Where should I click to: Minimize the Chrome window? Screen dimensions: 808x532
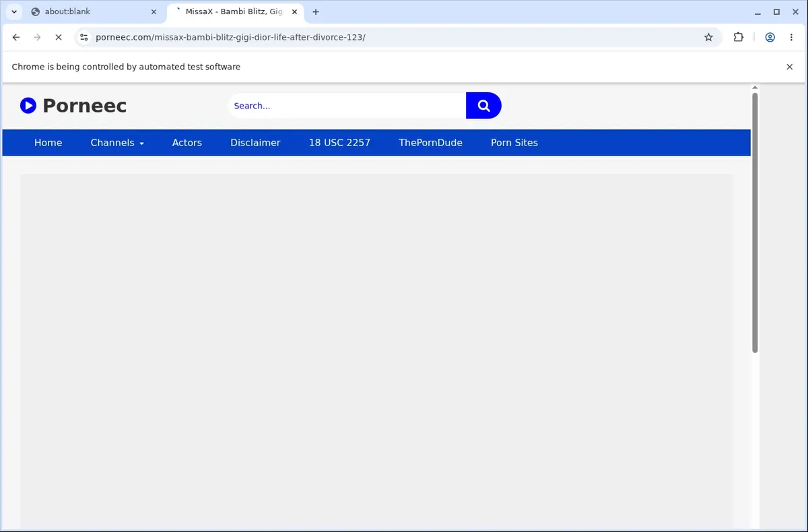[x=756, y=11]
